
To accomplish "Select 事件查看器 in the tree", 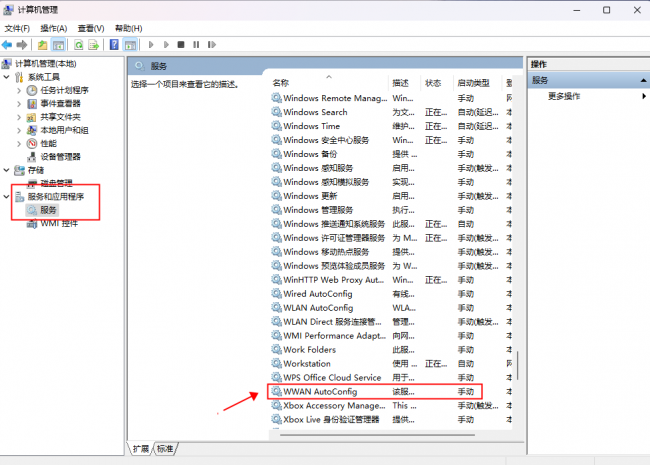I will (60, 104).
